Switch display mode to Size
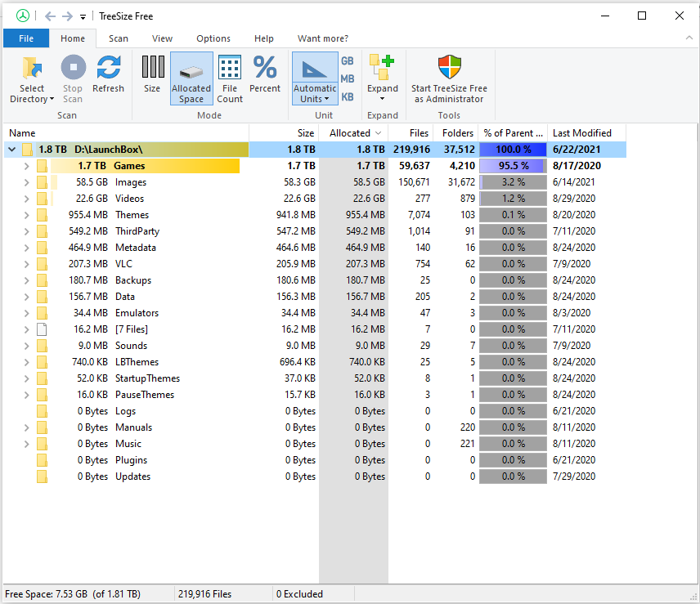Viewport: 700px width, 604px height. click(152, 74)
